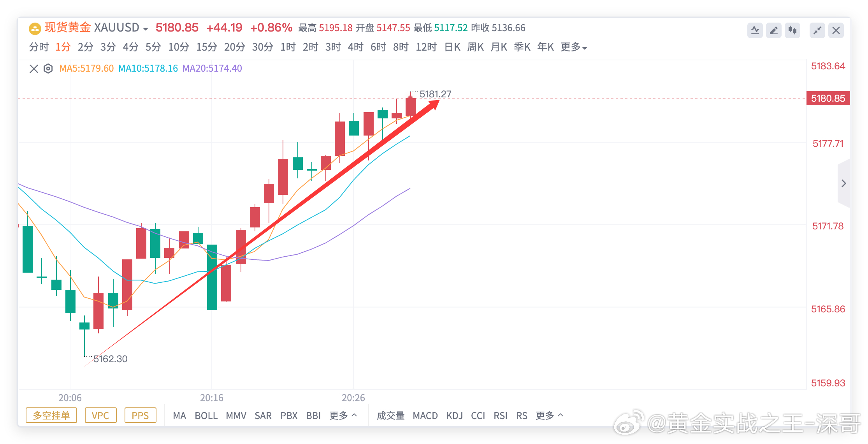The height and width of the screenshot is (444, 868).
Task: Toggle the 多空挂单 display
Action: (x=51, y=416)
